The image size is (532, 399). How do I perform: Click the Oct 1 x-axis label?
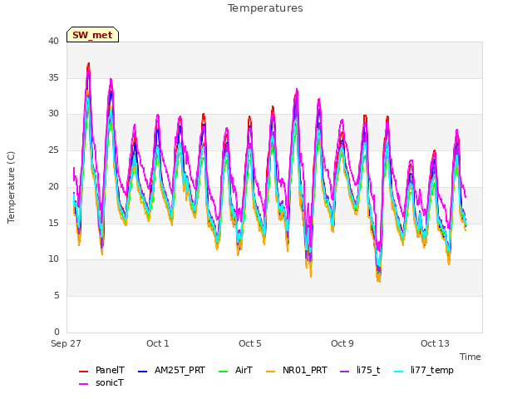coord(158,343)
